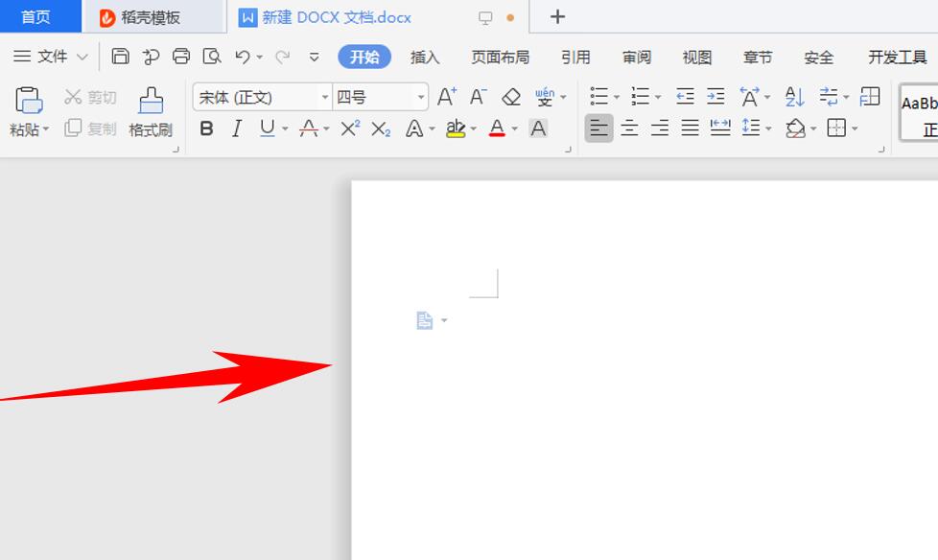The width and height of the screenshot is (938, 560).
Task: Expand the quick access toolbar customize arrow
Action: tap(314, 58)
